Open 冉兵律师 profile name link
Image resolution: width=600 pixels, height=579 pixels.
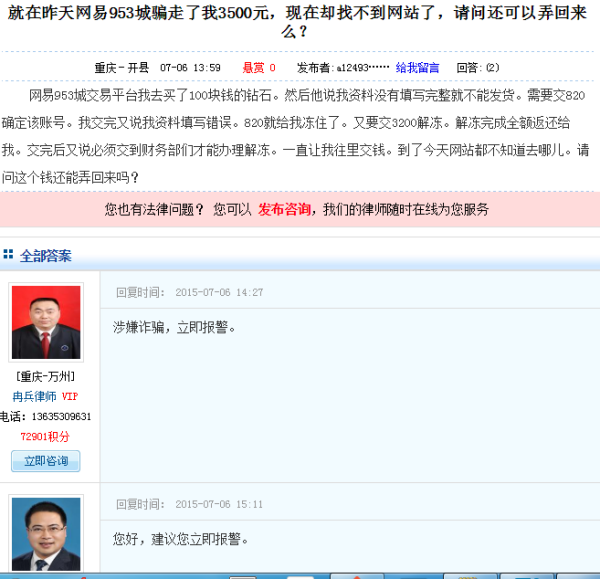34,396
